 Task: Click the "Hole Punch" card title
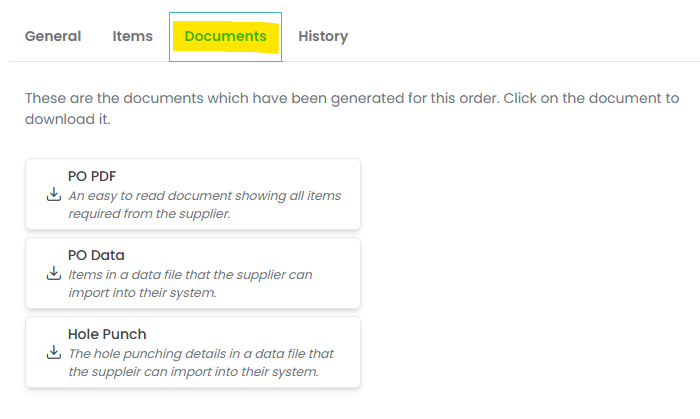point(107,334)
